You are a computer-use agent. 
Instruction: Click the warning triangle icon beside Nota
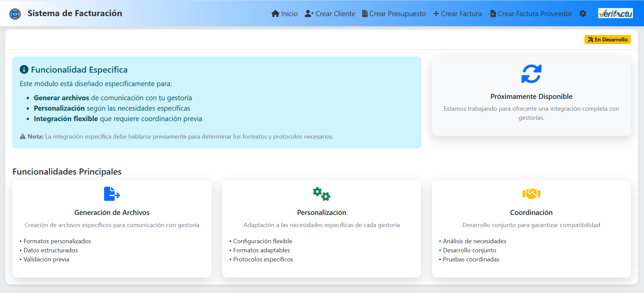(23, 136)
